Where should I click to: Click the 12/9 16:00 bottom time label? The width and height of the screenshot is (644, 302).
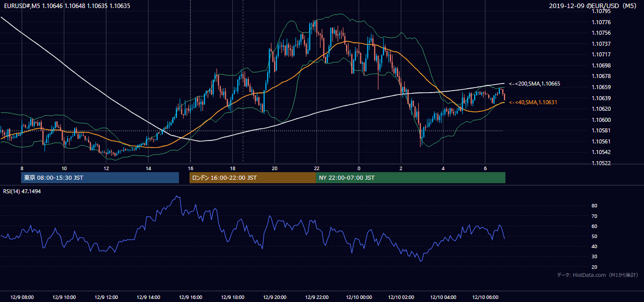190,297
